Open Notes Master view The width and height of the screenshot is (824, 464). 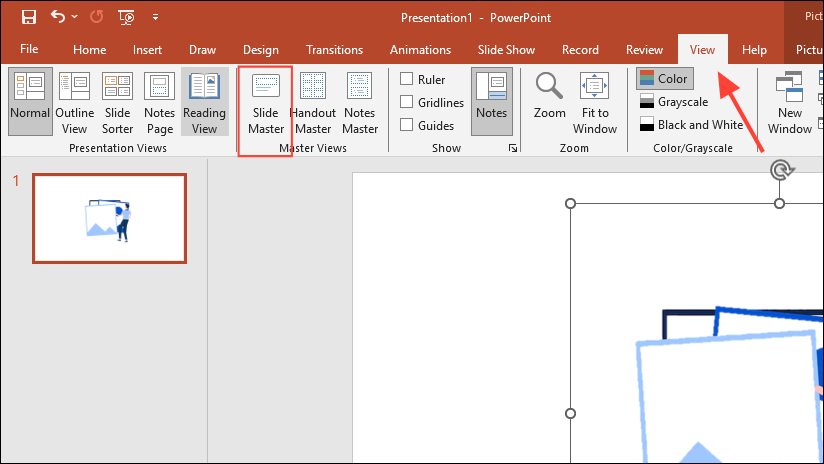click(x=360, y=103)
